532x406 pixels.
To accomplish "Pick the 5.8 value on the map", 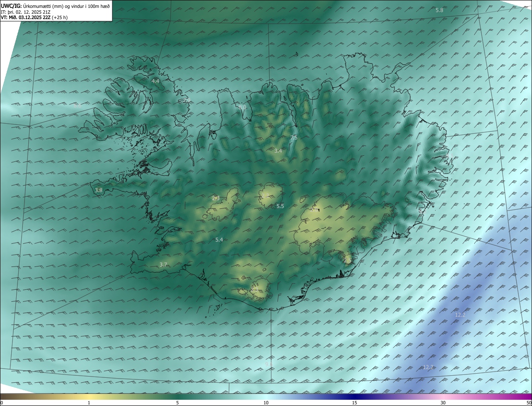I will [439, 10].
